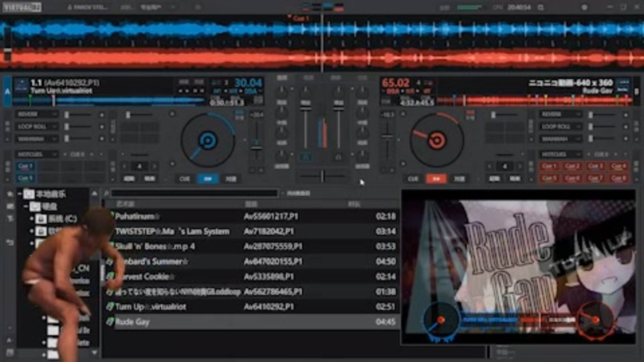Toggle the red play button on the right deck
This screenshot has width=644, height=362.
coord(436,179)
